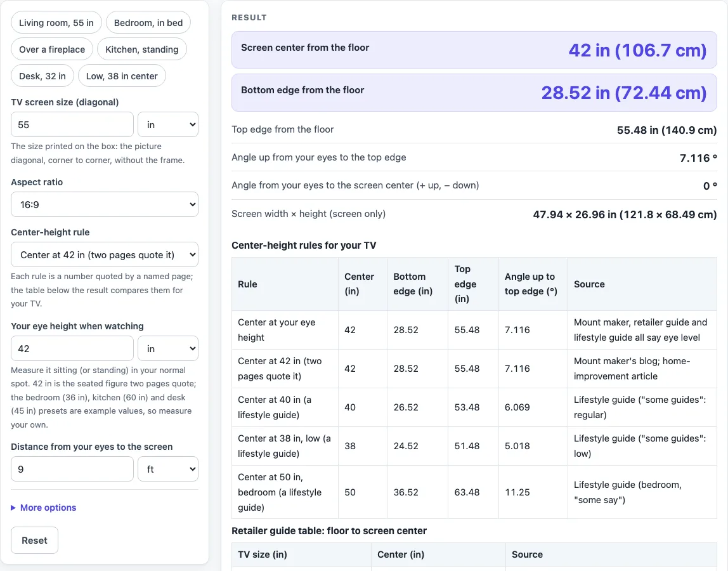This screenshot has height=571, width=728.
Task: Click the 'TV size (in)' column header
Action: [x=301, y=555]
